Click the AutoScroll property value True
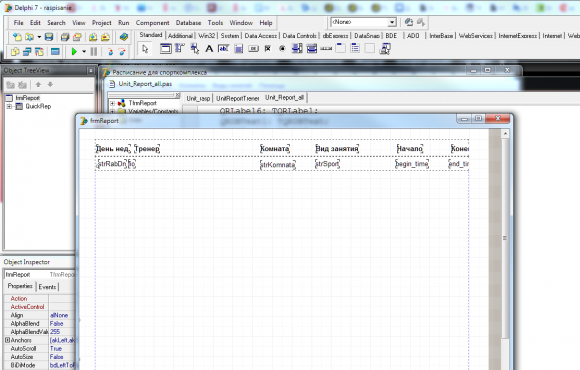This screenshot has height=370, width=580. click(56, 349)
